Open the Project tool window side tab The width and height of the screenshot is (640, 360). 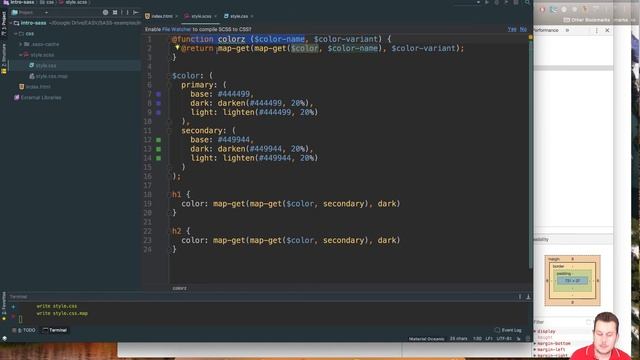coord(4,22)
